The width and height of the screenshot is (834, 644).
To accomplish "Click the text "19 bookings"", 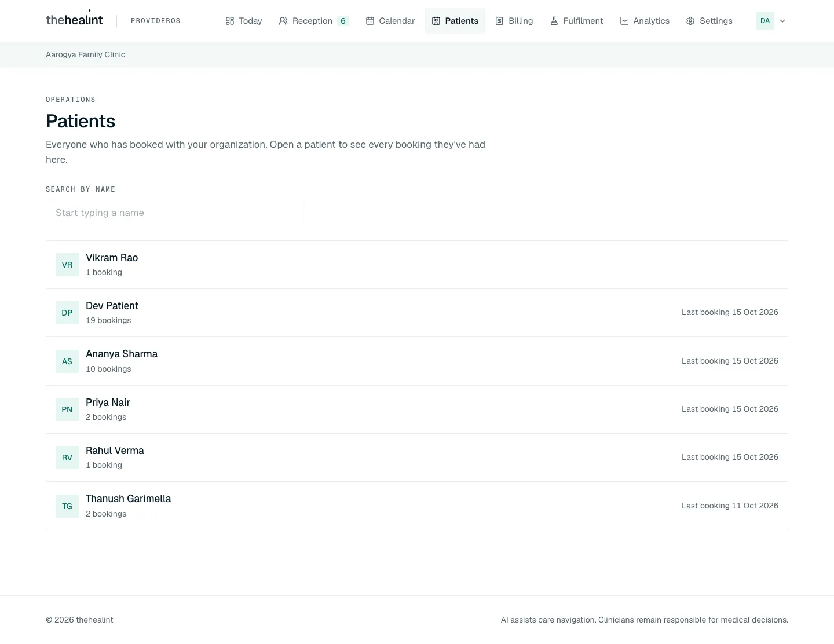I will point(108,320).
